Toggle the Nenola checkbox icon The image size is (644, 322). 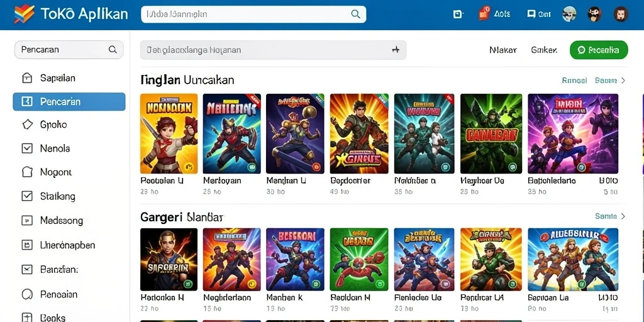pyautogui.click(x=26, y=148)
